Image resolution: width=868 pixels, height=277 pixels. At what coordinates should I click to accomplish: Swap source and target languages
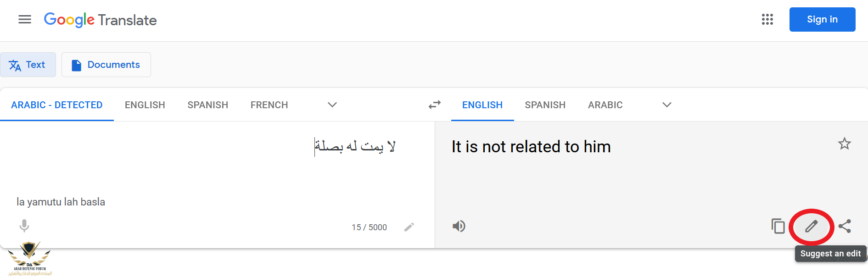[x=434, y=105]
